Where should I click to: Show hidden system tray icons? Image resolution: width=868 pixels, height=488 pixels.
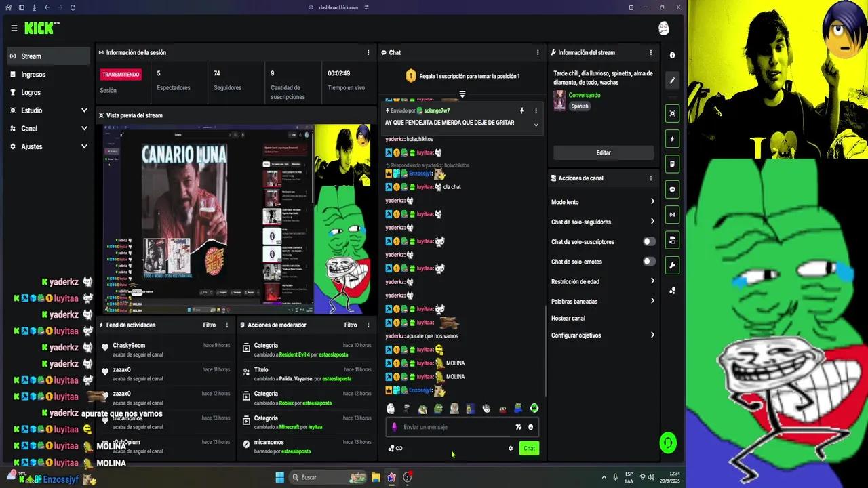pos(604,477)
